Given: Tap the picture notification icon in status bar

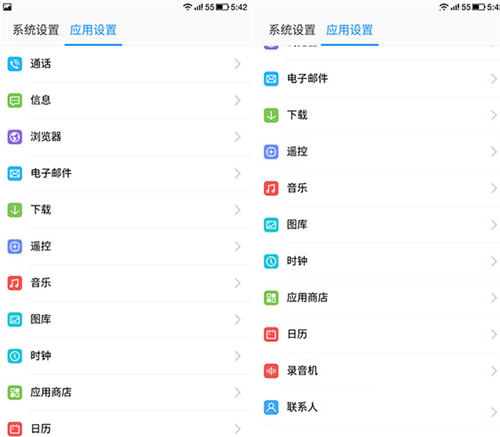Looking at the screenshot, I should 7,7.
